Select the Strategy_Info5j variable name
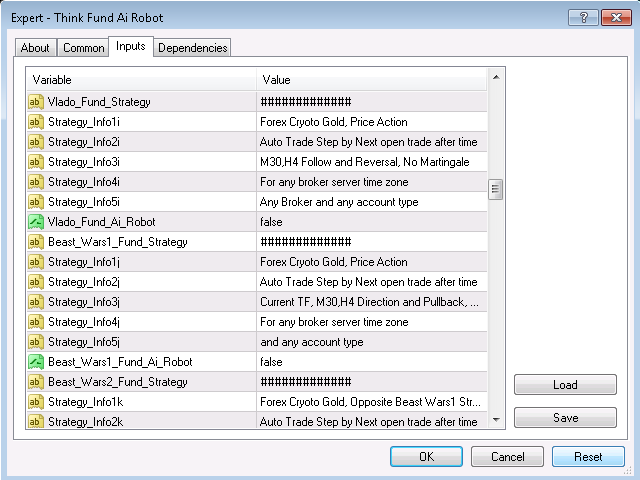The image size is (640, 480). pyautogui.click(x=84, y=342)
